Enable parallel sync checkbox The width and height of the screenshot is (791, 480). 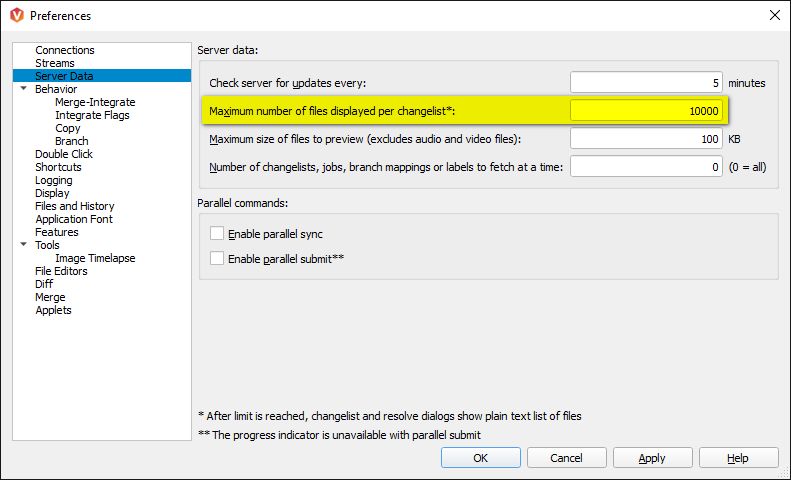[217, 233]
